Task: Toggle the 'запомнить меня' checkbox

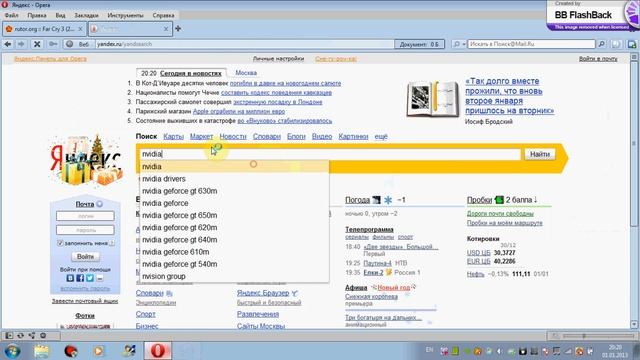Action: point(60,243)
